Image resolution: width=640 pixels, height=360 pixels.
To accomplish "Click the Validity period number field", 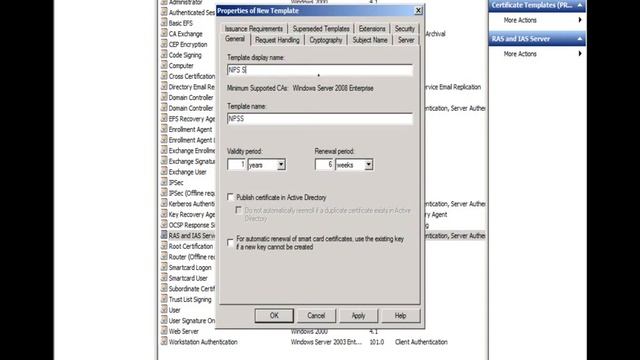I will pyautogui.click(x=236, y=164).
